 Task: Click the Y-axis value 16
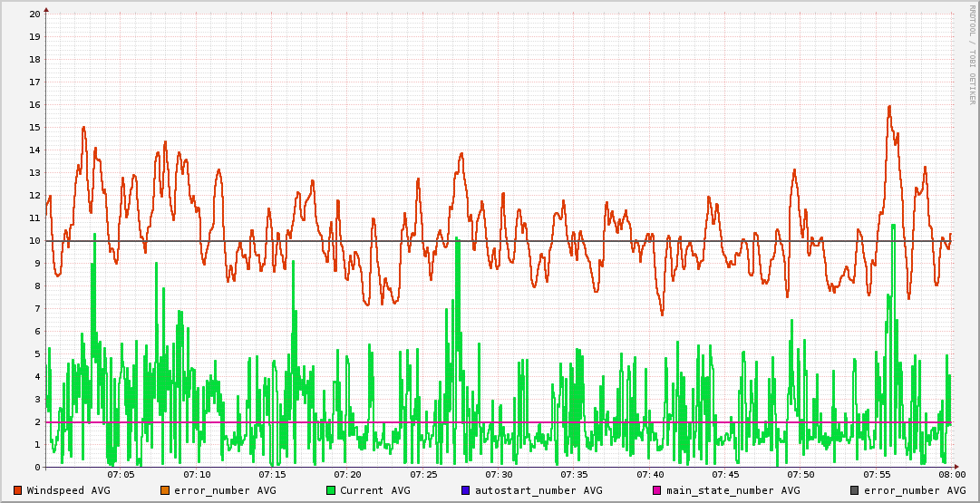coord(35,104)
